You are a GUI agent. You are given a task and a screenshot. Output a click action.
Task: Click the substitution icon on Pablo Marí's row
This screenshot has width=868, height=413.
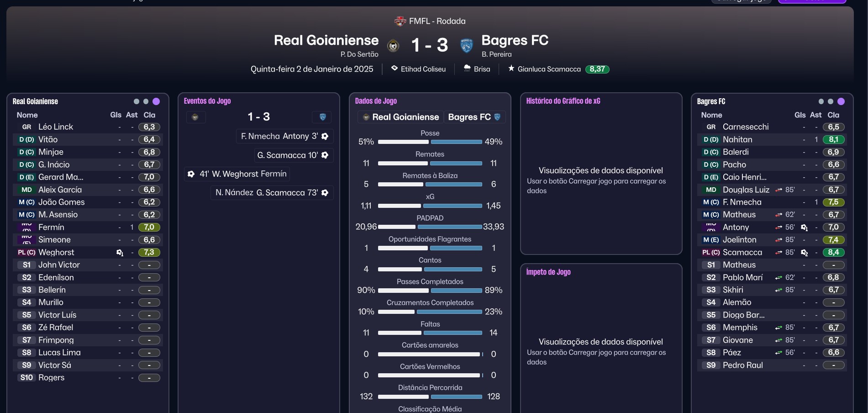[x=779, y=278]
